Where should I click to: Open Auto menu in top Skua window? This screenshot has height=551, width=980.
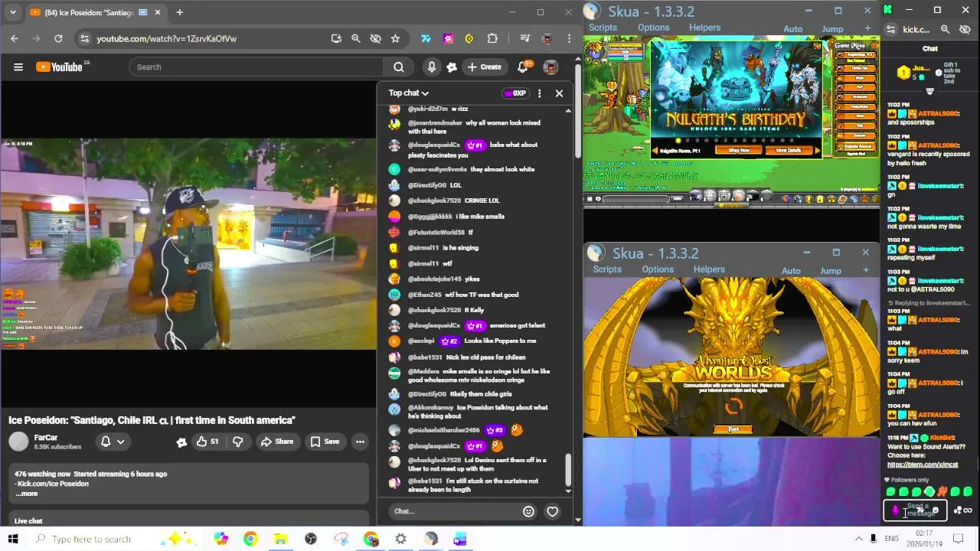point(792,29)
